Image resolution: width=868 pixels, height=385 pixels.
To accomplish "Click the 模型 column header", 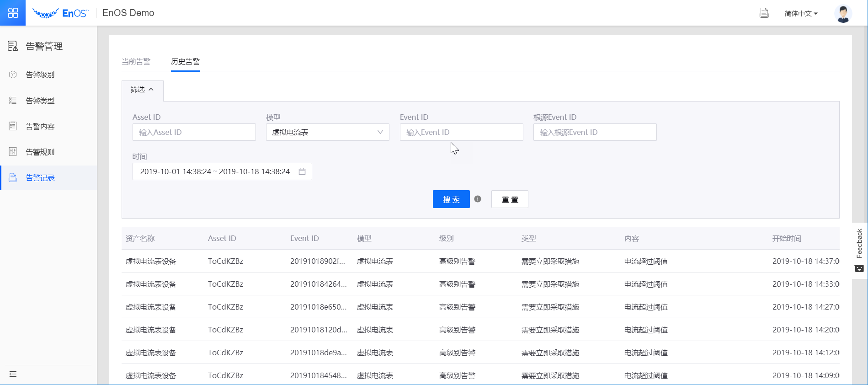I will coord(364,238).
